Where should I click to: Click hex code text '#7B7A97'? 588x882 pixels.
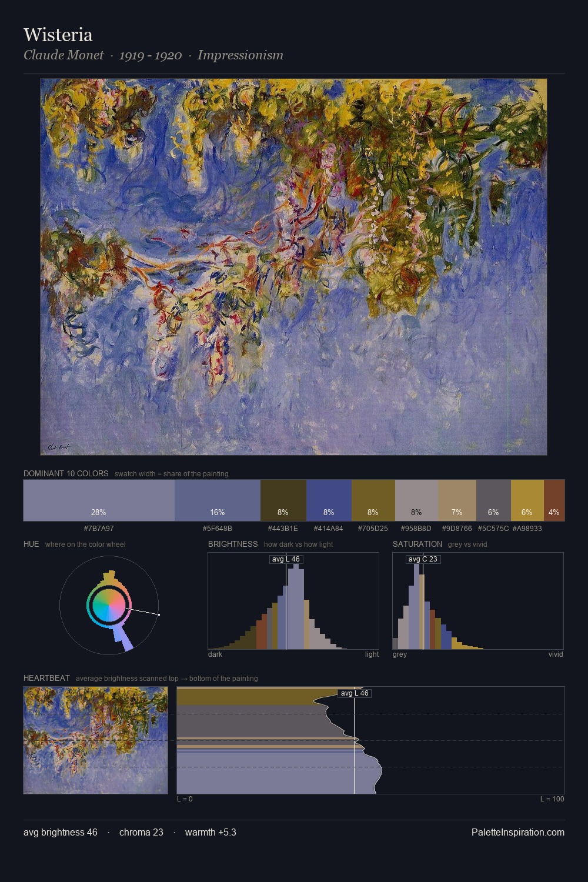99,528
